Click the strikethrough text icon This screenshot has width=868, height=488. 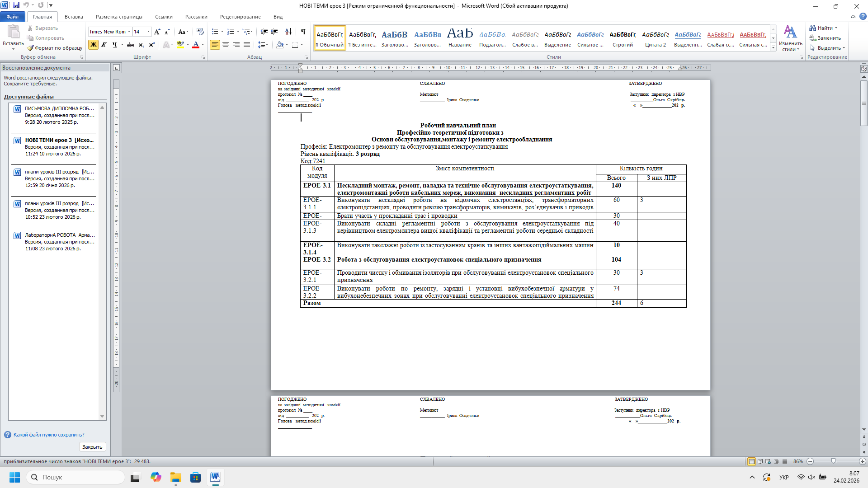click(x=131, y=45)
